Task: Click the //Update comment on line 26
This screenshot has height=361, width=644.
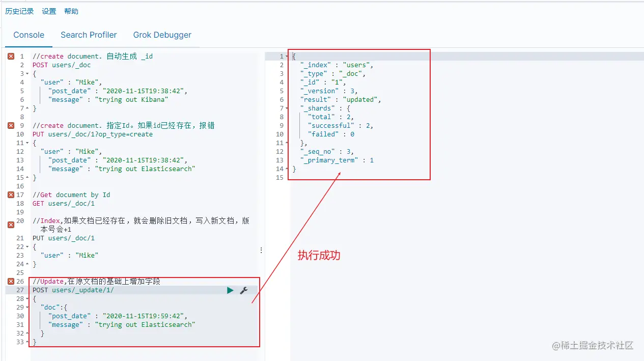Action: pos(97,282)
